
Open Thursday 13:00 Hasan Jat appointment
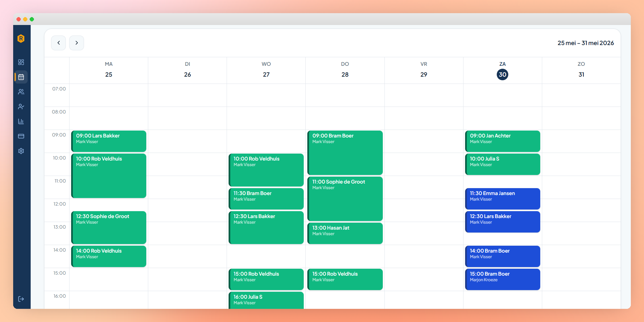pos(345,233)
